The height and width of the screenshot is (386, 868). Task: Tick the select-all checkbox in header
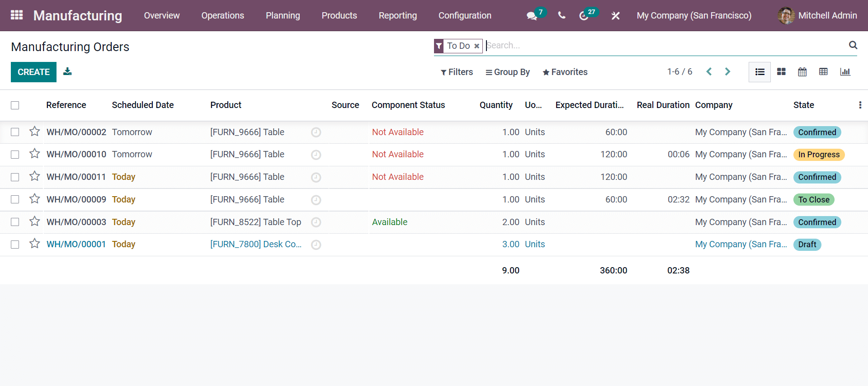point(15,105)
